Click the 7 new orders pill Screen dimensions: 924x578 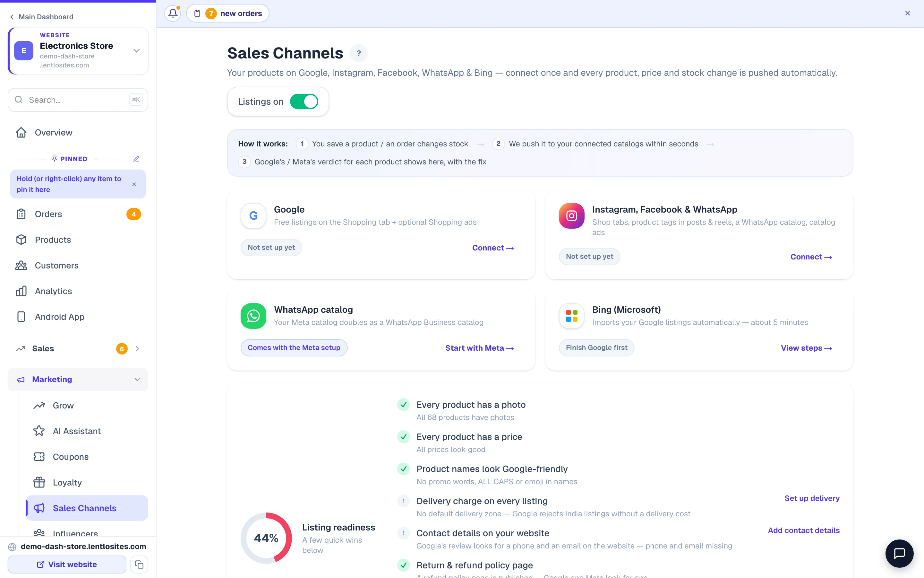click(x=227, y=13)
